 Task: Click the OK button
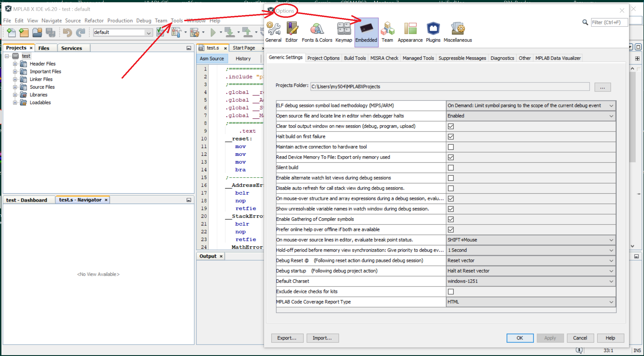tap(520, 338)
